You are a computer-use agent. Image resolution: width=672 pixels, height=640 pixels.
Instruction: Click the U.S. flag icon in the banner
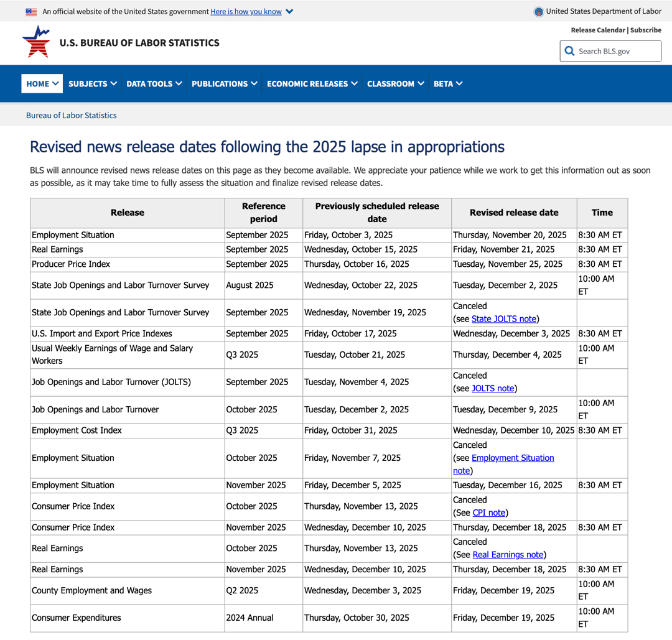click(x=30, y=11)
